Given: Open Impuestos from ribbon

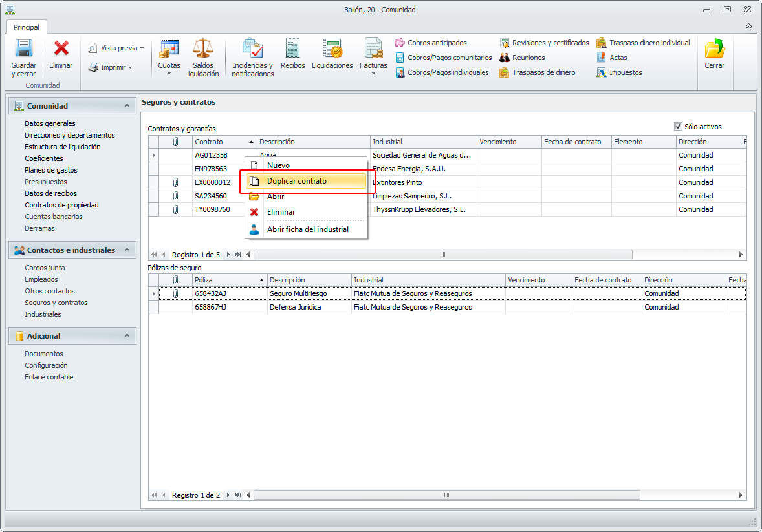Looking at the screenshot, I should (x=619, y=72).
